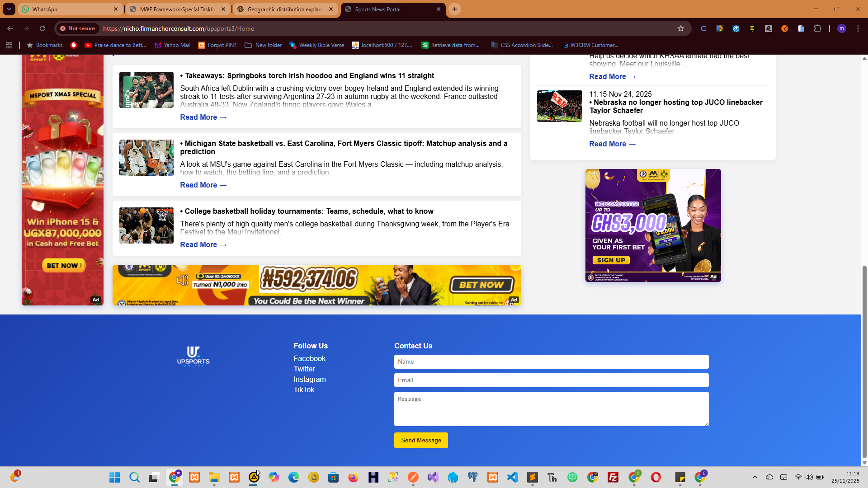Image resolution: width=868 pixels, height=488 pixels.
Task: Click the mute speaker icon on banner ad
Action: [x=182, y=281]
